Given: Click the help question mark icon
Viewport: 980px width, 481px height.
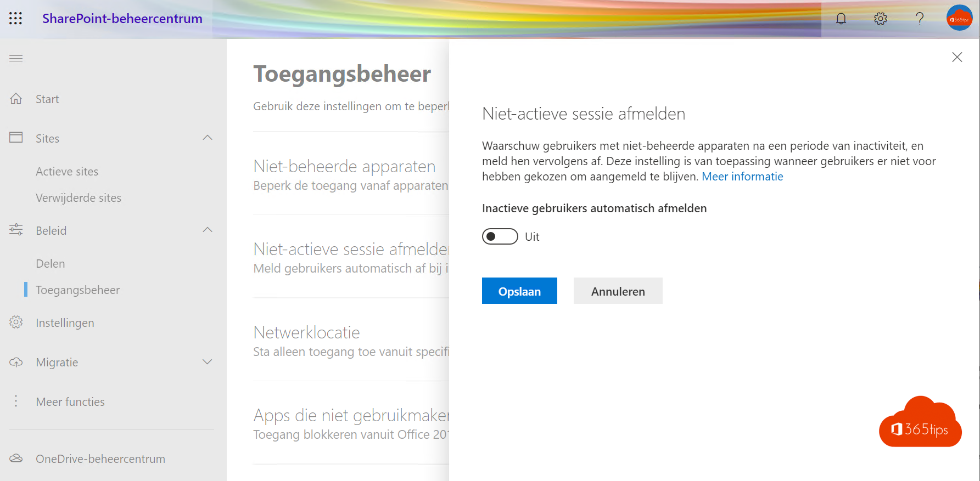Looking at the screenshot, I should click(x=920, y=19).
